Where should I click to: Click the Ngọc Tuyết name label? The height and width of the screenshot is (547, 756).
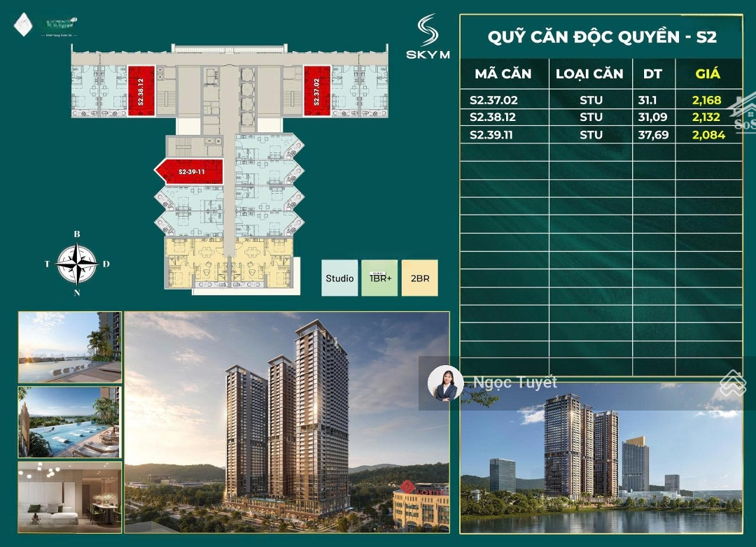[x=515, y=383]
